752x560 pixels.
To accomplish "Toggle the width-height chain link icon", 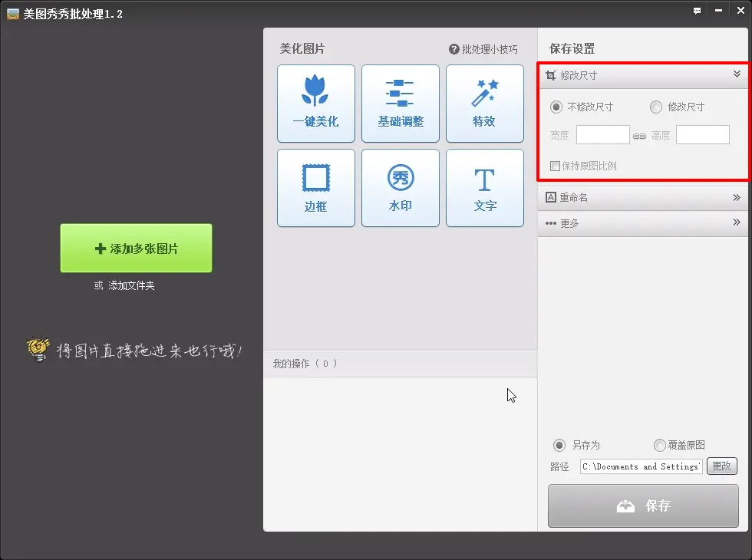I will pyautogui.click(x=639, y=137).
